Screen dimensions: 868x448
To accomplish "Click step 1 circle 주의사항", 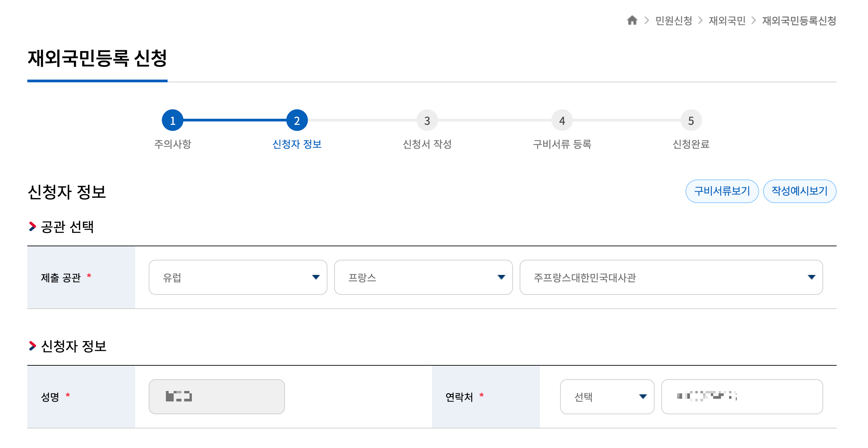I will (x=172, y=120).
